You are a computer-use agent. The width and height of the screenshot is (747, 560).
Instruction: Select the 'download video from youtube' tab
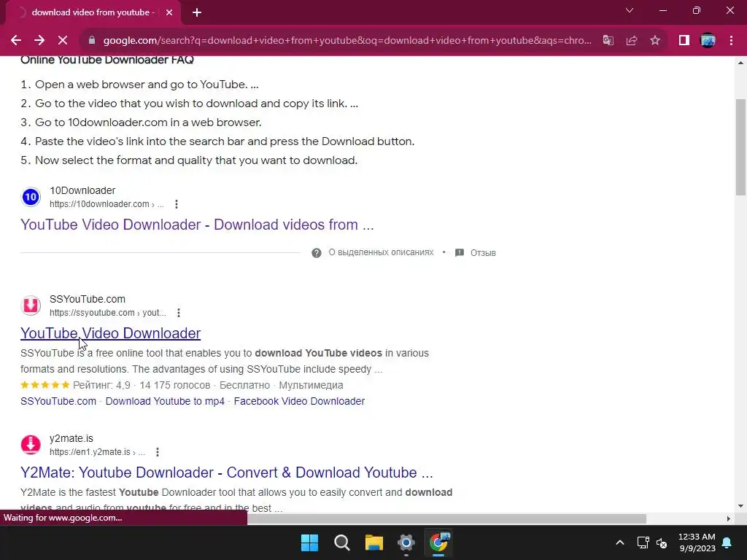tap(93, 12)
